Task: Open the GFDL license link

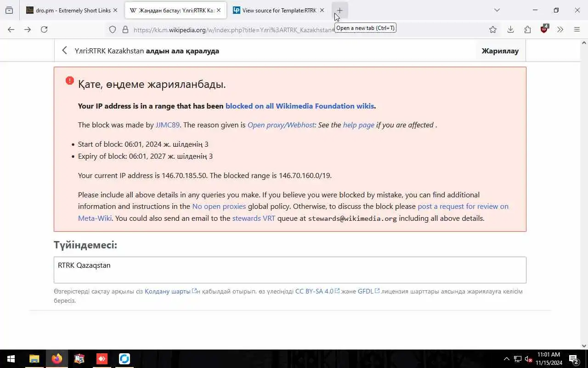Action: click(368, 291)
